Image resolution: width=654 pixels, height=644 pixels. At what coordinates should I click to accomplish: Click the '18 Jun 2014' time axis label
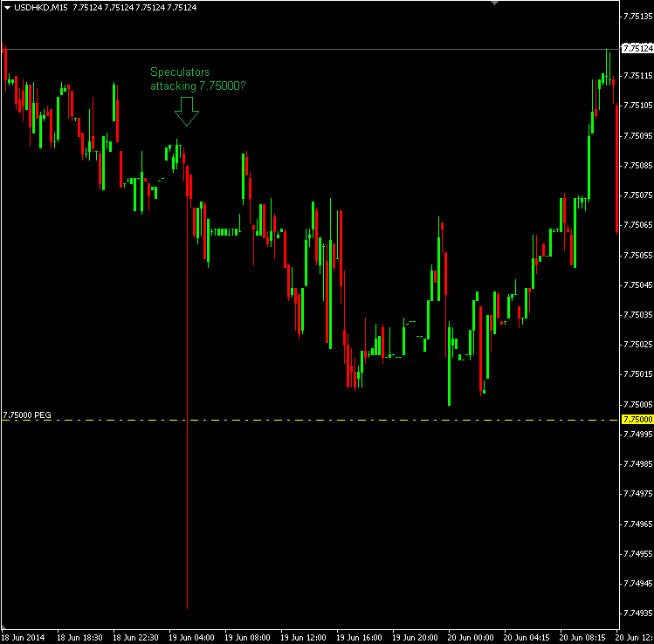(x=23, y=637)
